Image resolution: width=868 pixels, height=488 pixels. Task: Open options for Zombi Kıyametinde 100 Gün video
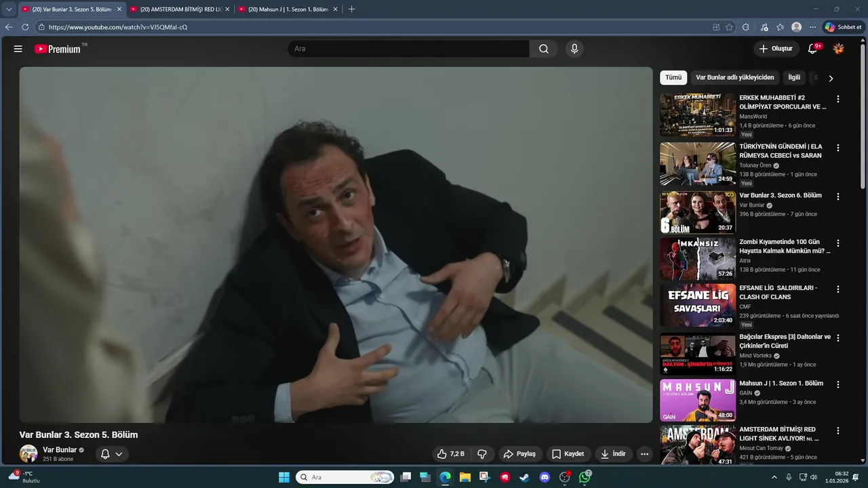[x=838, y=243]
